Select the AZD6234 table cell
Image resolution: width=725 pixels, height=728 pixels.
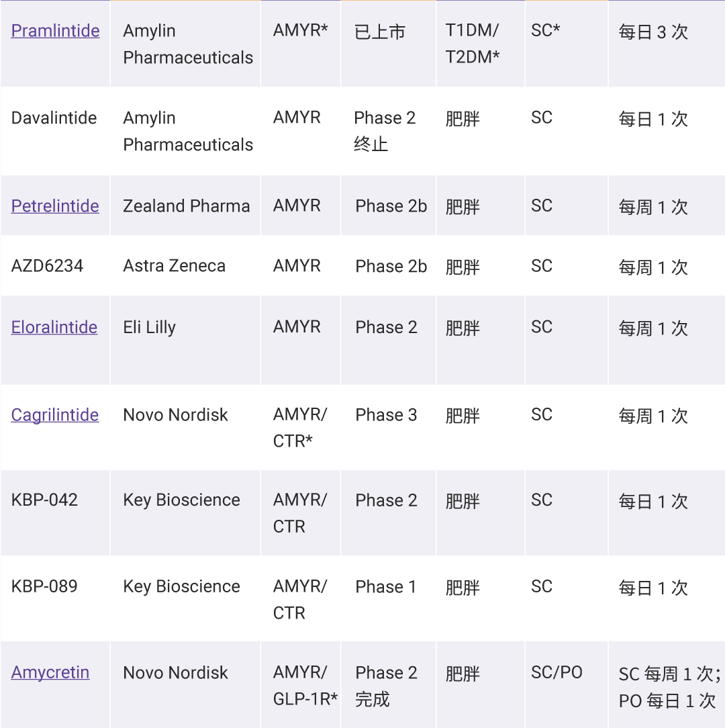click(47, 266)
